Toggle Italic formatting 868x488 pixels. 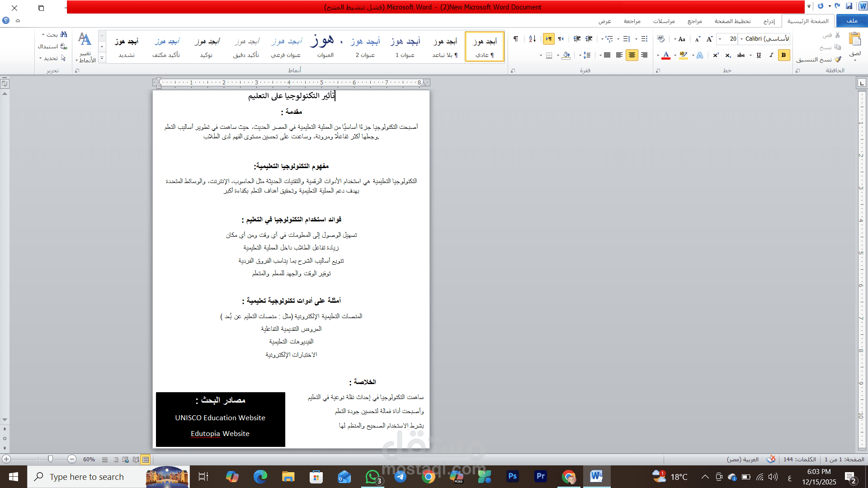[x=771, y=55]
